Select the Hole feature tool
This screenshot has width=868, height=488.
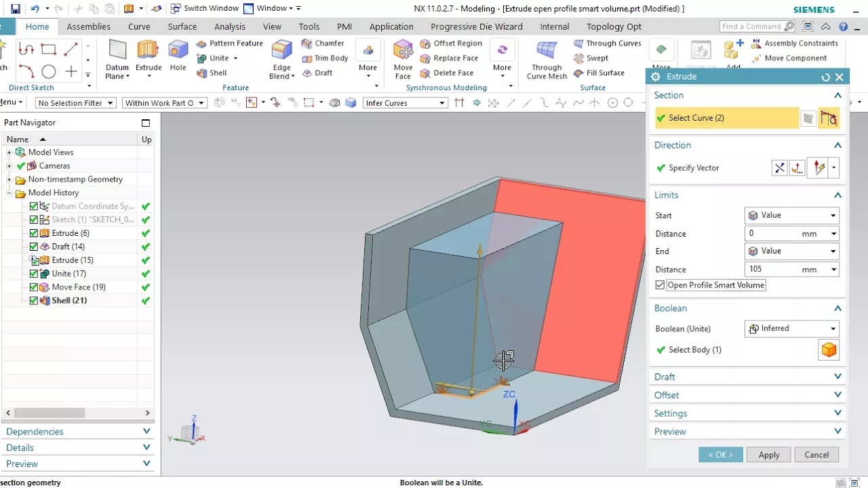pyautogui.click(x=178, y=56)
